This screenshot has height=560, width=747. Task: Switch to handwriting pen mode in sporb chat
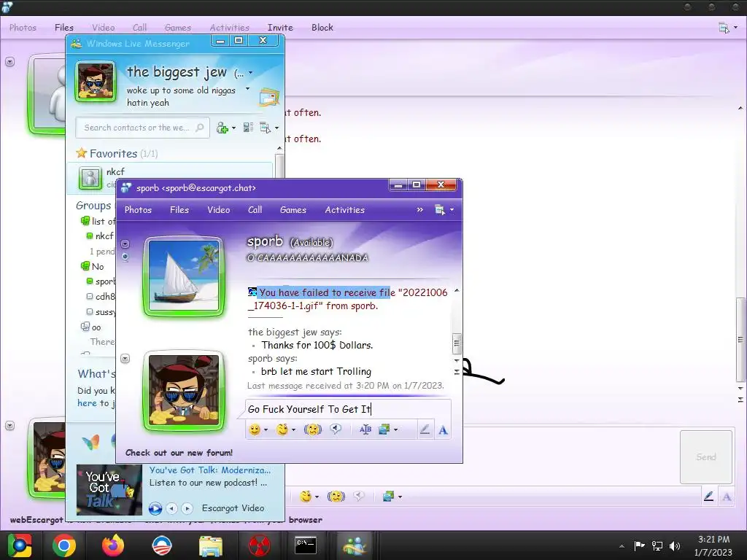425,430
